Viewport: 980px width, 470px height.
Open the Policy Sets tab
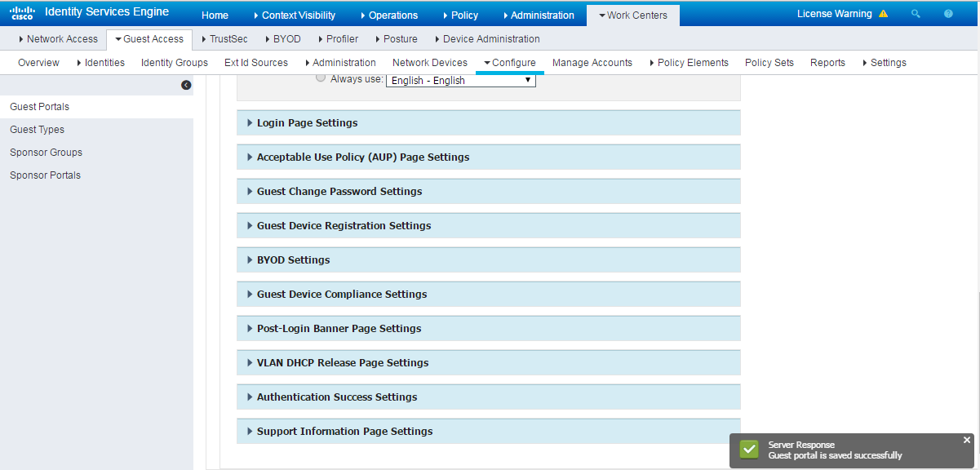pos(769,63)
